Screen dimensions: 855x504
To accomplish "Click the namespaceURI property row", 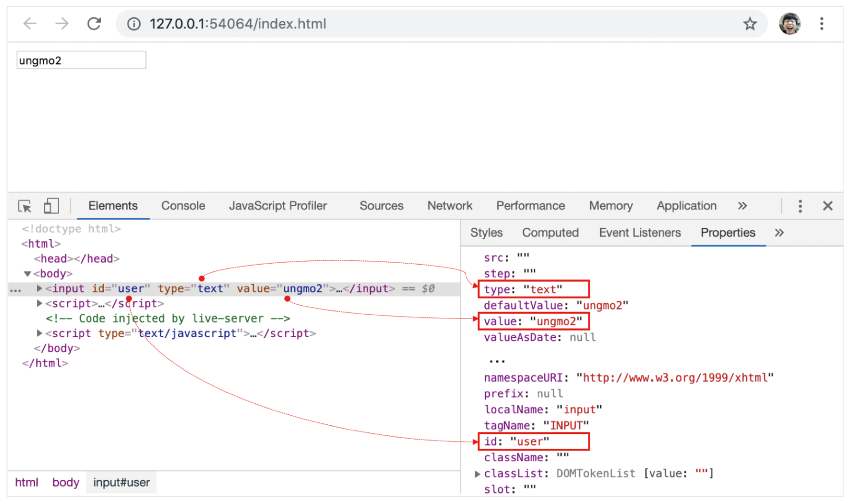I will [x=629, y=378].
